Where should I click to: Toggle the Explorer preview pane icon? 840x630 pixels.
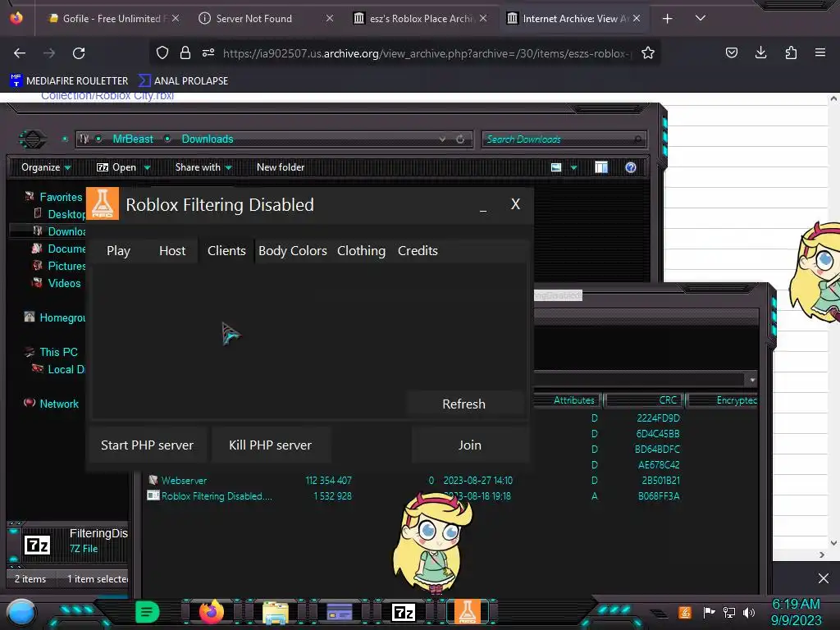(x=601, y=167)
